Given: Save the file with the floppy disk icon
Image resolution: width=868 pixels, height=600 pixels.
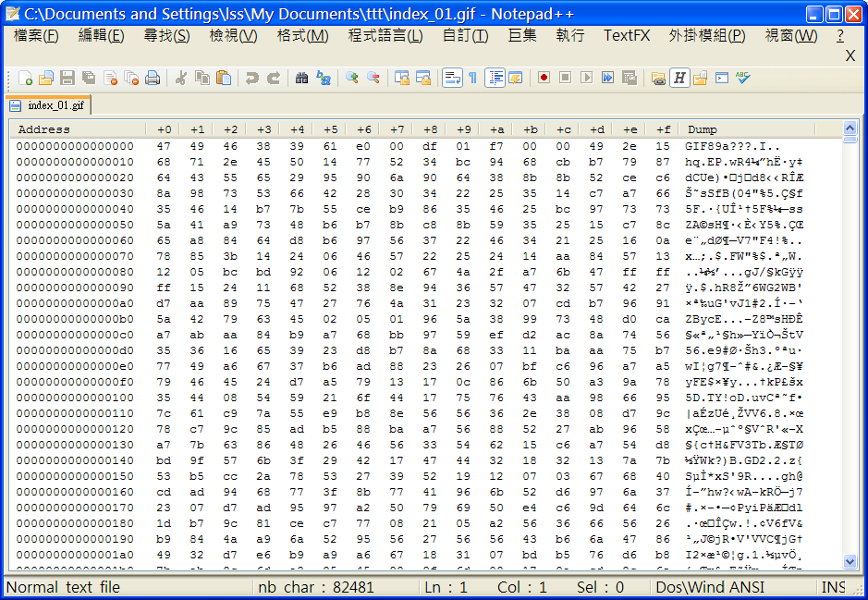Looking at the screenshot, I should tap(67, 78).
